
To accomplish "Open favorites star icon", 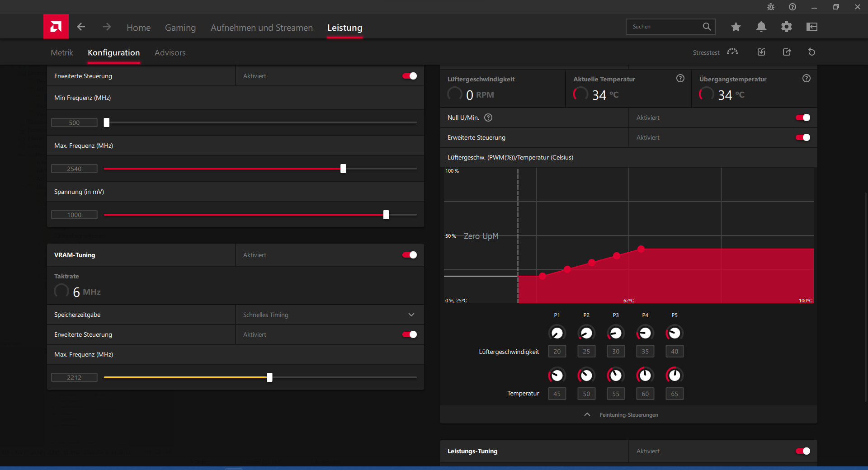I will pyautogui.click(x=736, y=27).
